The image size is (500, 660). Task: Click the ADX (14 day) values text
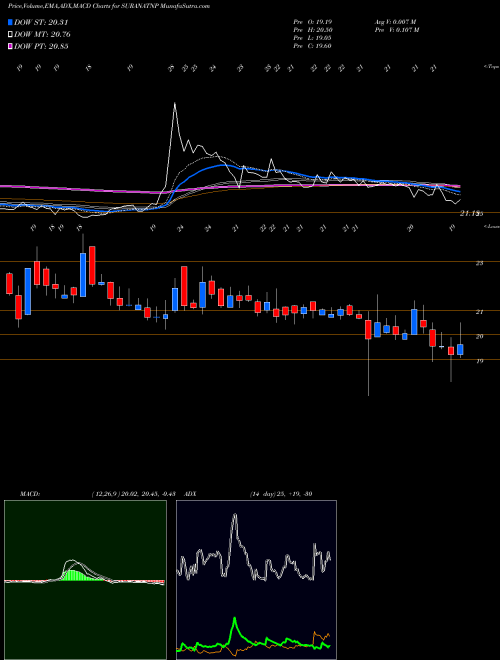pyautogui.click(x=281, y=494)
